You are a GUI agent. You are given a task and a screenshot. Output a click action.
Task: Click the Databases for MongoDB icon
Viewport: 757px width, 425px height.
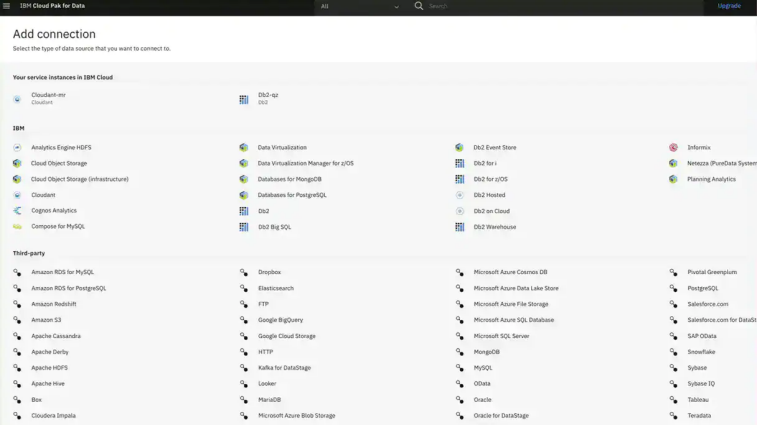(244, 179)
